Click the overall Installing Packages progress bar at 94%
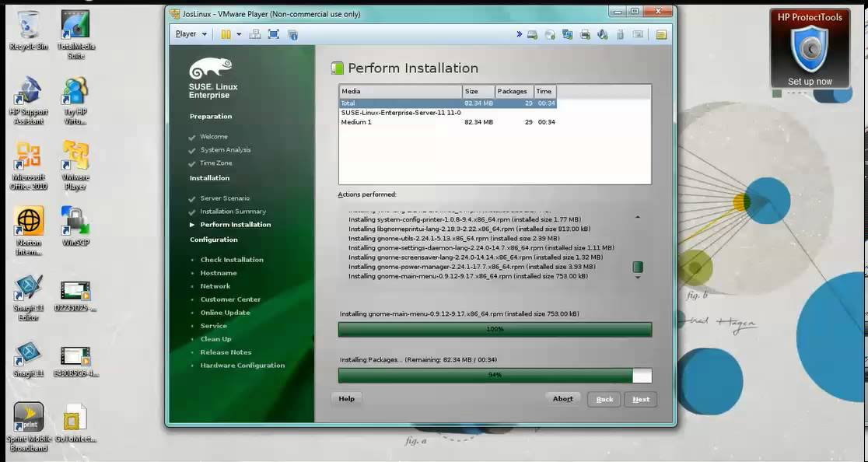The height and width of the screenshot is (462, 868). coord(495,375)
